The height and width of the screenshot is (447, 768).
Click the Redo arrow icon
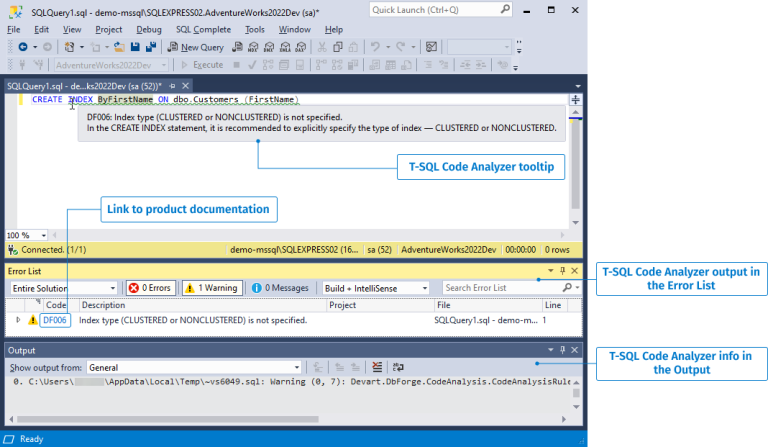pyautogui.click(x=401, y=47)
